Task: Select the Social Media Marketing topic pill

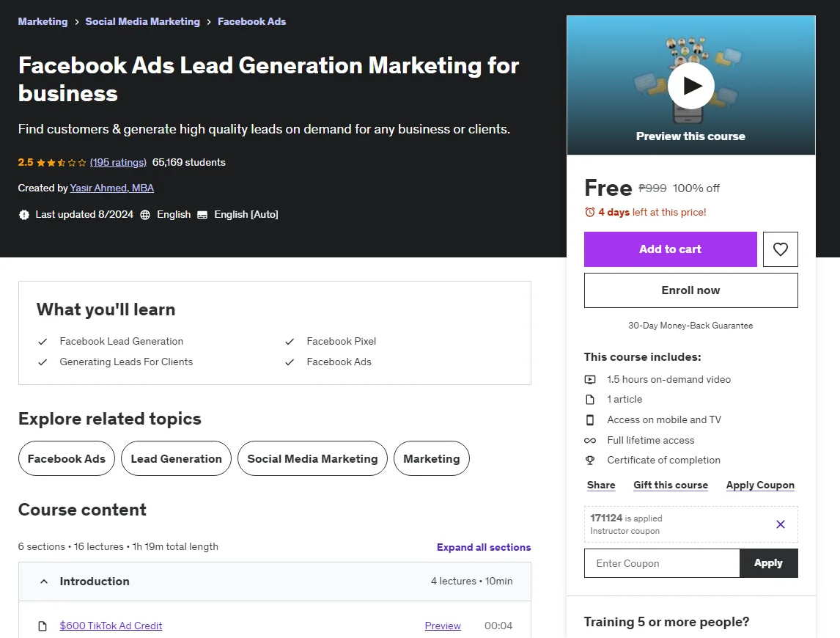Action: tap(312, 459)
